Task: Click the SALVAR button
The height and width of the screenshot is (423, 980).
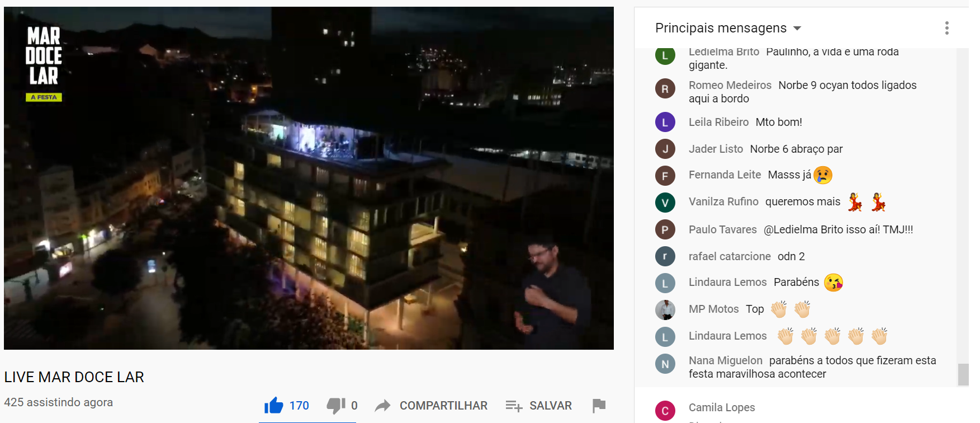Action: coord(539,406)
